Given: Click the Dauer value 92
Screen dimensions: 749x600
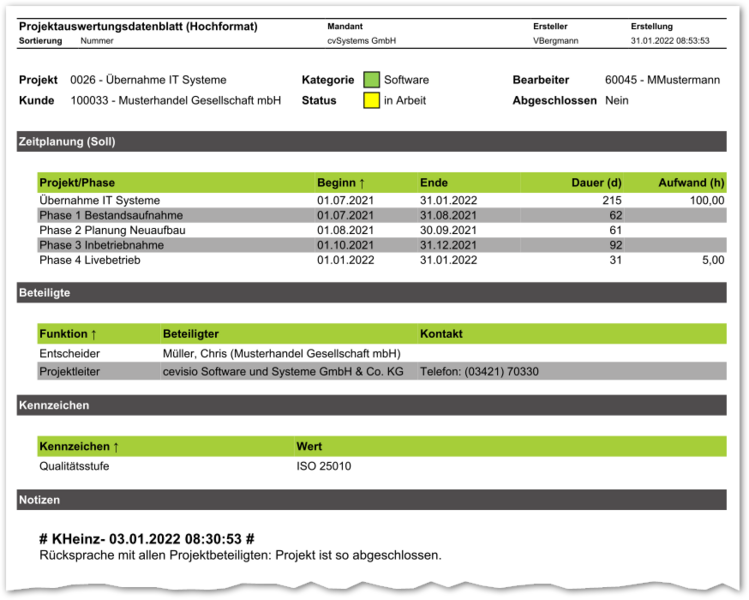Looking at the screenshot, I should (615, 245).
